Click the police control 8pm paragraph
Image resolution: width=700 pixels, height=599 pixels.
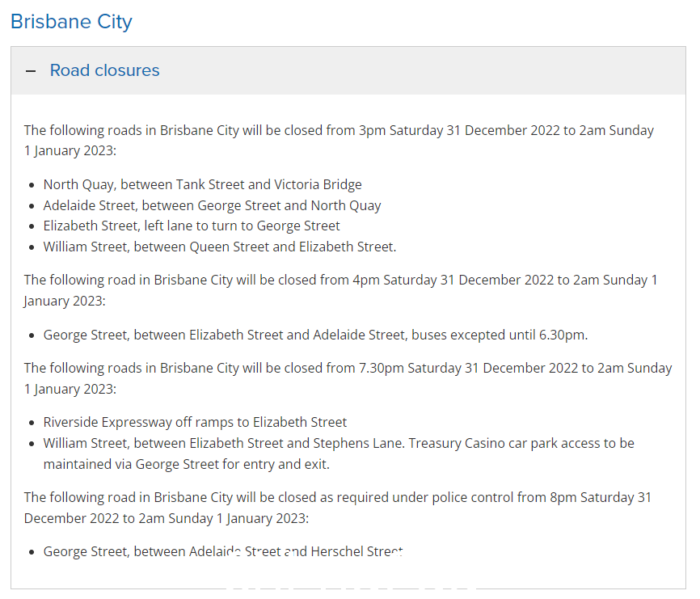click(338, 508)
